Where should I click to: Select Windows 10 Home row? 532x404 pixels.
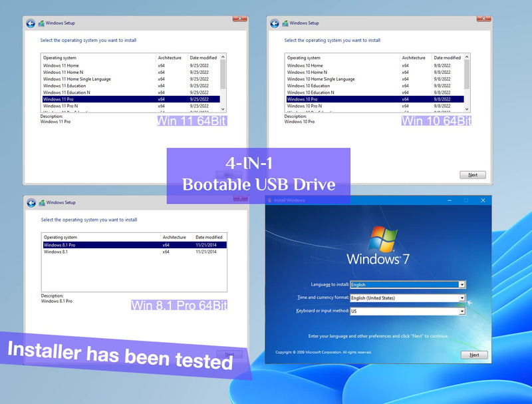tap(375, 65)
